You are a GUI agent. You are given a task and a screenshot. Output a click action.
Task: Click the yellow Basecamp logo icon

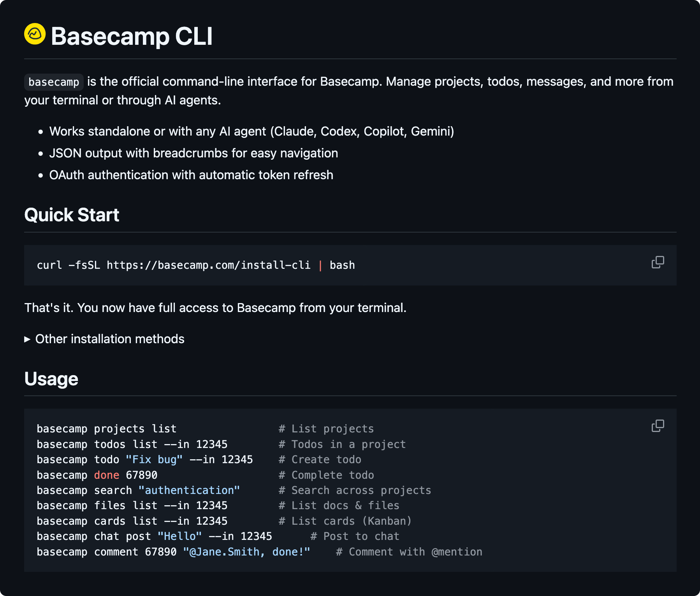click(x=35, y=34)
